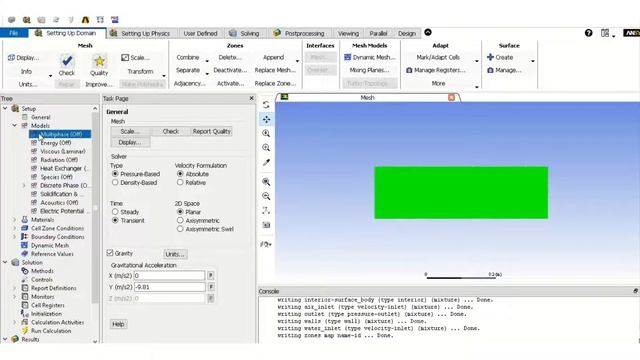Select the pan/translate view tool
640x360 pixels.
[266, 119]
